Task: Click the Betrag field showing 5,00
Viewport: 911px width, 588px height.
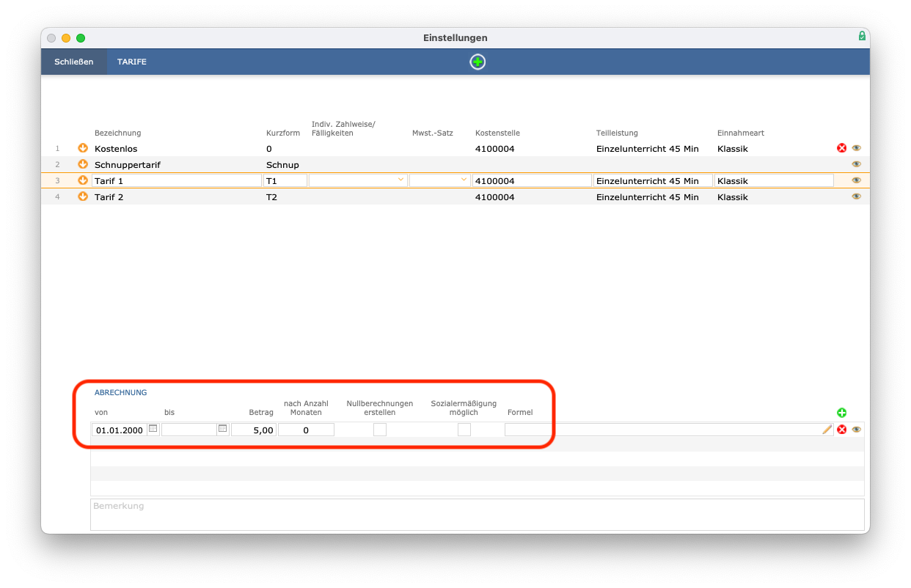Action: [254, 430]
